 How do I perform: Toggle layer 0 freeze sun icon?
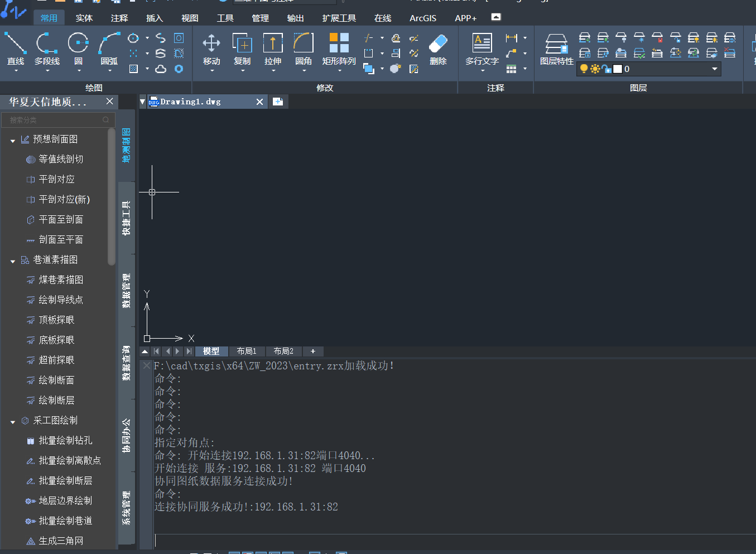pos(595,69)
